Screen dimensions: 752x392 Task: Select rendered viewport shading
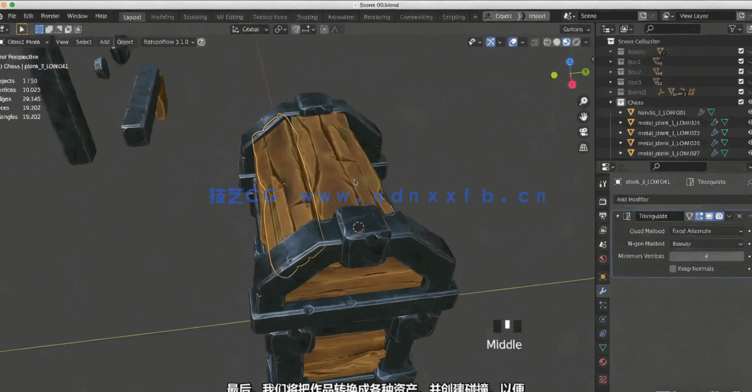pyautogui.click(x=576, y=42)
